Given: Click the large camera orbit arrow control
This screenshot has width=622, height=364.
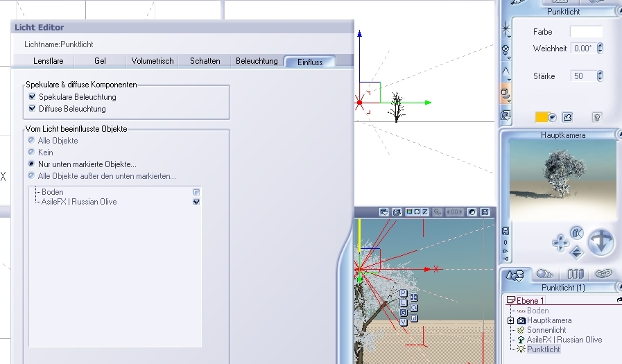Looking at the screenshot, I should click(601, 241).
